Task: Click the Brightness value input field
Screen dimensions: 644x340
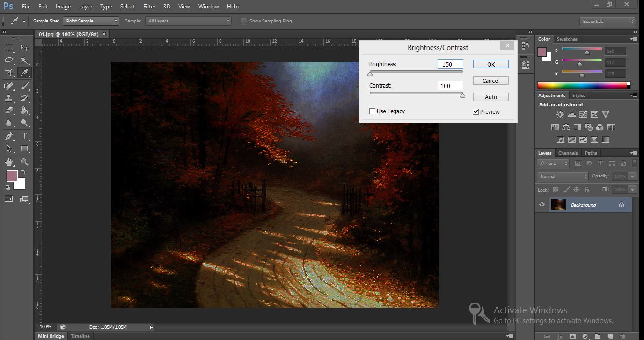Action: (450, 65)
